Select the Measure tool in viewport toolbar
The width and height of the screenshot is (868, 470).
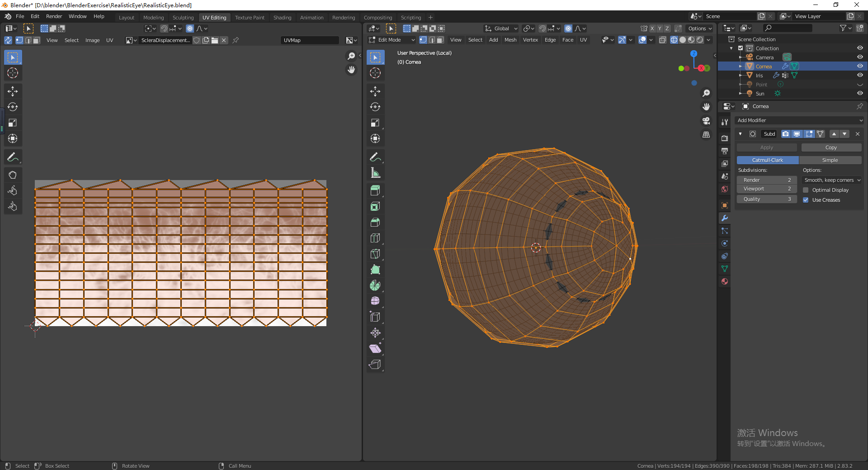[375, 173]
